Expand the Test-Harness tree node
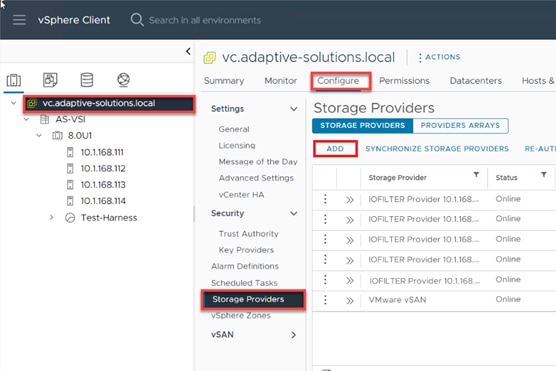This screenshot has width=556, height=371. [51, 217]
